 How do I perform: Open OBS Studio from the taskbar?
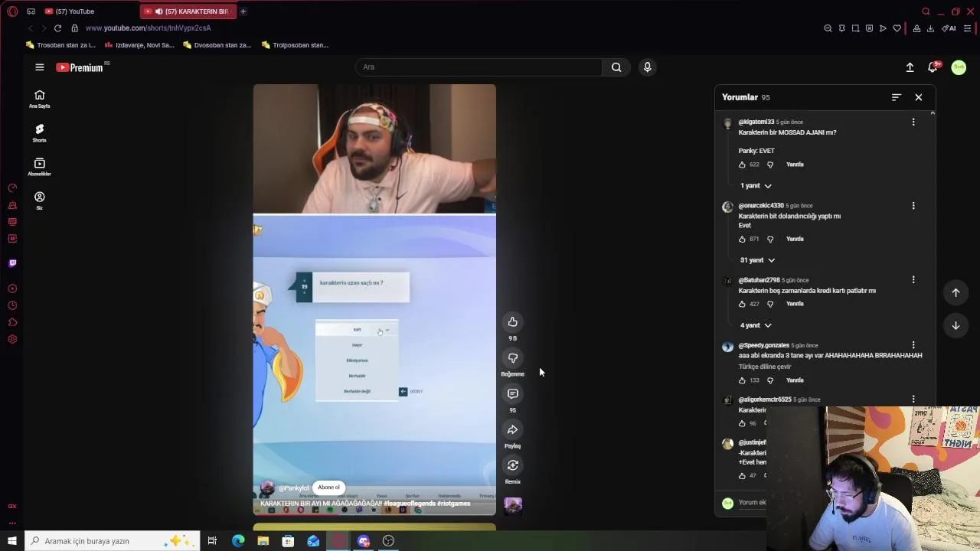click(x=388, y=541)
